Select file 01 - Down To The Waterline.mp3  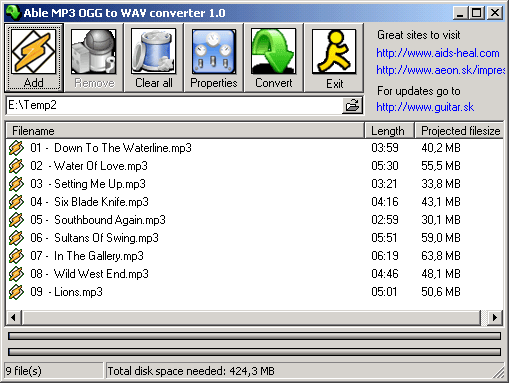pos(111,148)
